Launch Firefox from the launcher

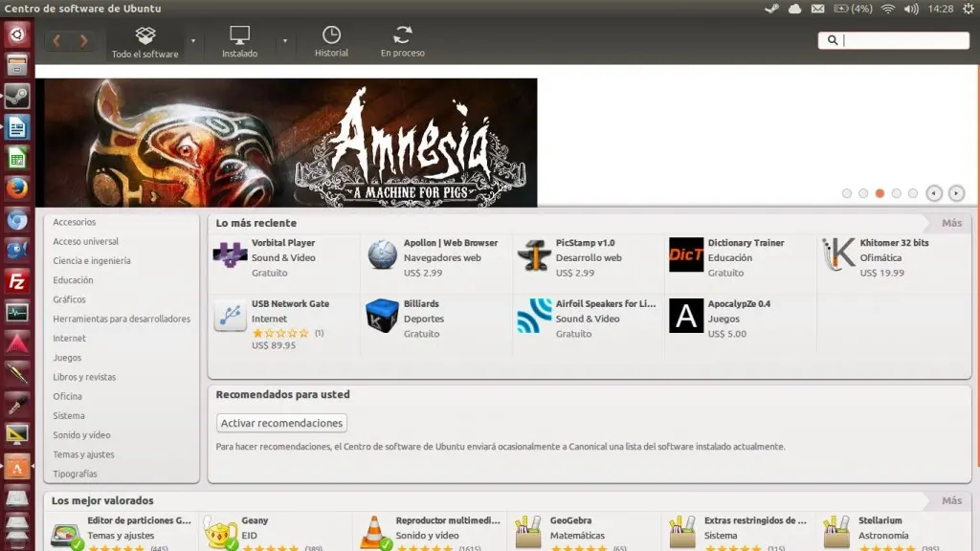tap(17, 188)
